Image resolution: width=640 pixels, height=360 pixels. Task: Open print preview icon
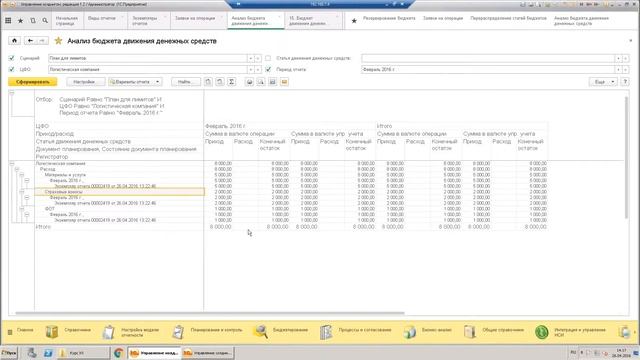coord(260,82)
